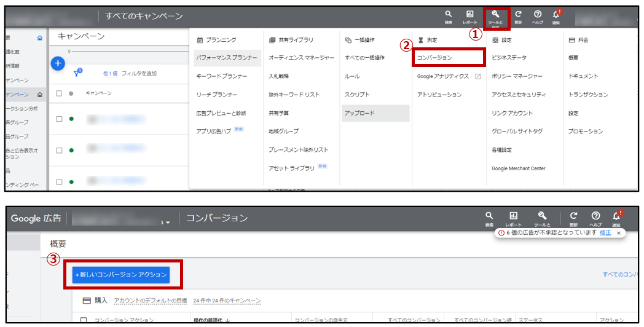This screenshot has width=644, height=327.
Task: Click the funnel filter icon
Action: pyautogui.click(x=77, y=73)
